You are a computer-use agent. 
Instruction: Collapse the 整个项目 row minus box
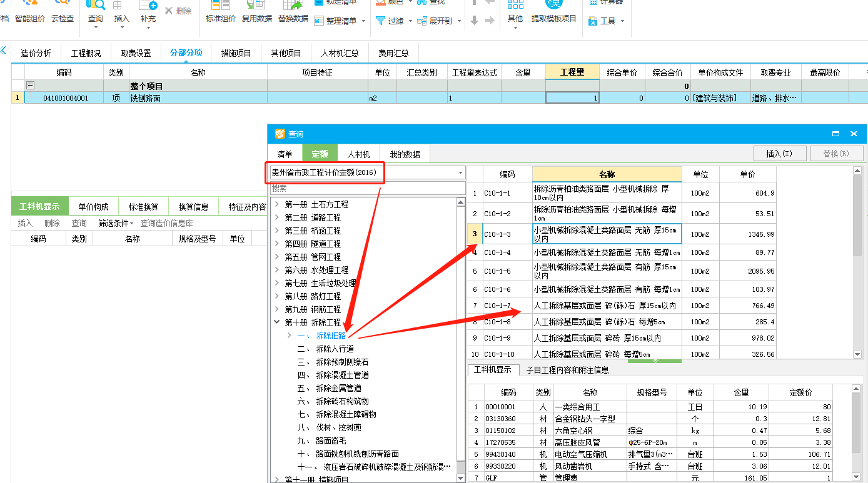[x=30, y=86]
